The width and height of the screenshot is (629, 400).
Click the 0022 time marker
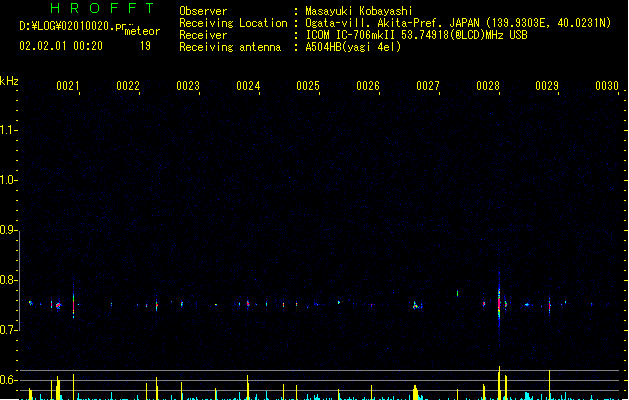(128, 86)
